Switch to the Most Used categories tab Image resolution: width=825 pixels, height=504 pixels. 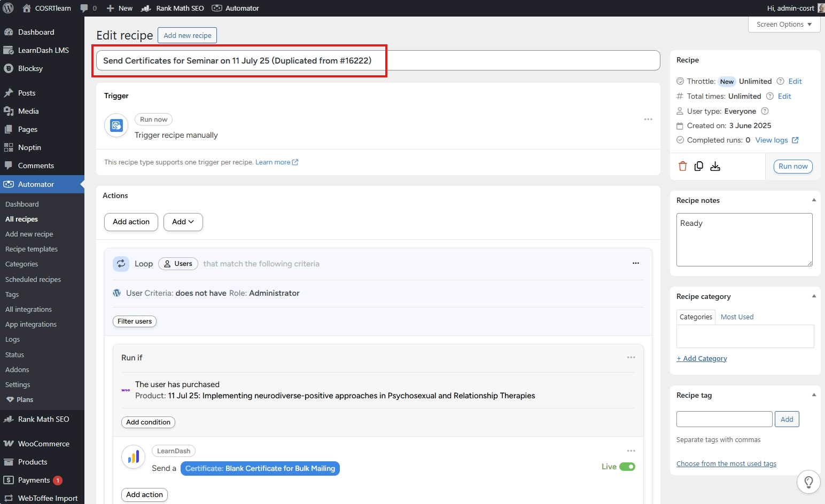click(x=737, y=317)
